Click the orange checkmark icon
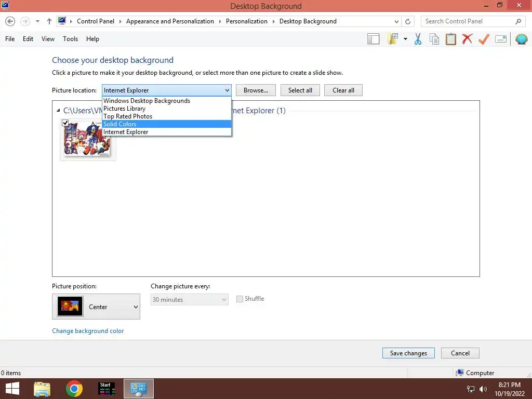Screen dimensions: 532x399 coord(484,39)
